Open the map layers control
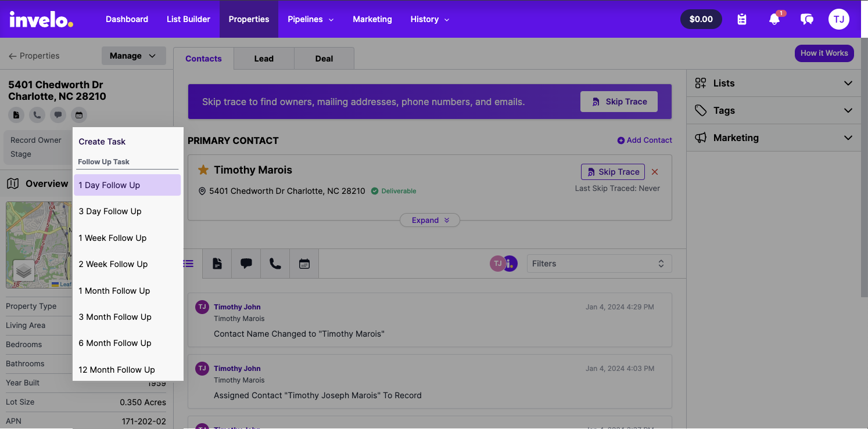Screen dimensions: 868x429 point(23,271)
